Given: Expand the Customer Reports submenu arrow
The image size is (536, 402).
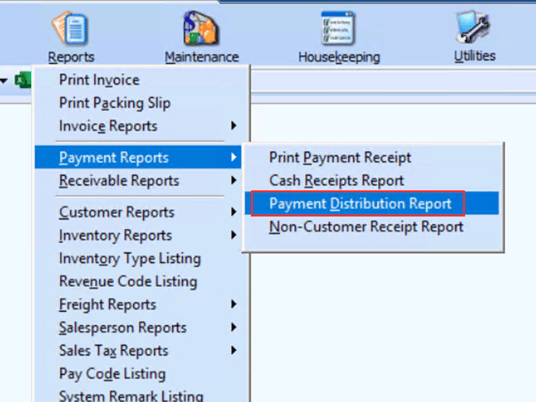Looking at the screenshot, I should pos(234,212).
